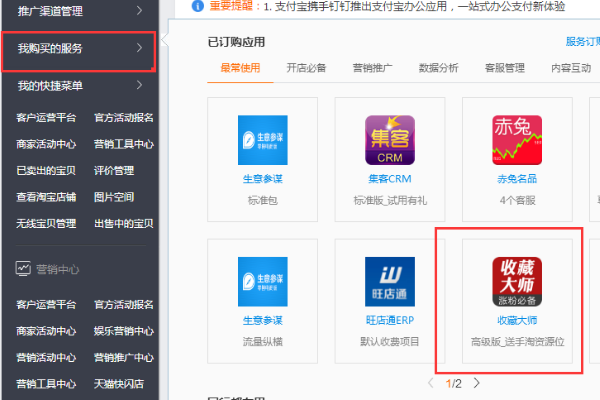Go to next page of purchased apps

click(x=476, y=383)
